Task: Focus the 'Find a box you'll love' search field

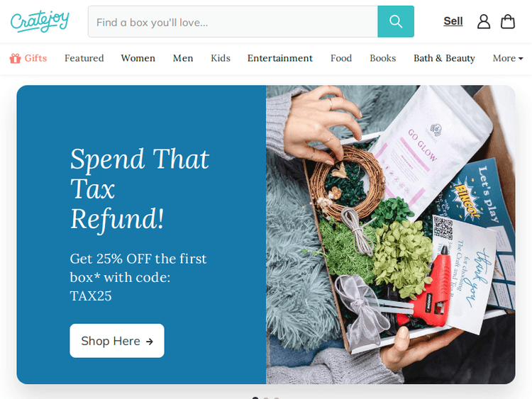Action: (233, 21)
